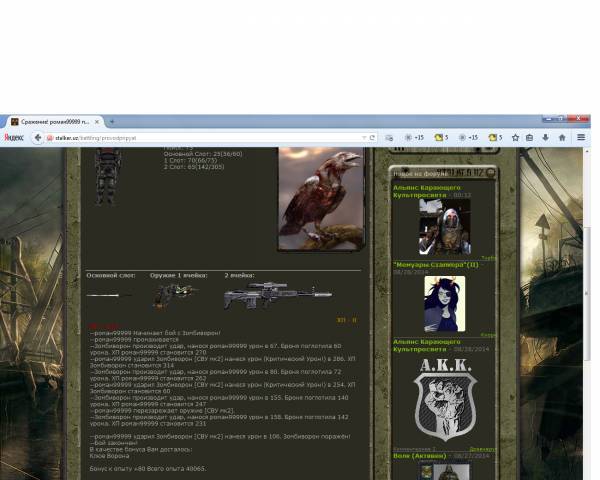600x480 pixels.
Task: Click the stalker character figure image
Action: click(107, 177)
